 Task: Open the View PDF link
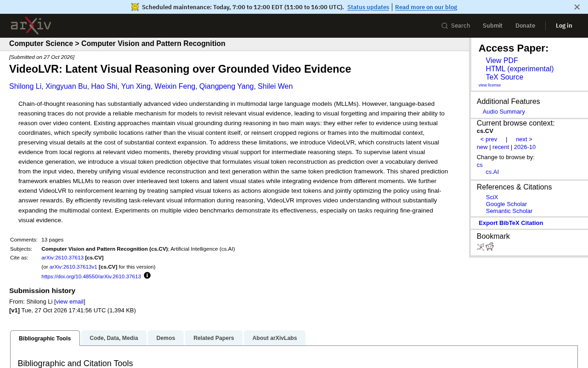pyautogui.click(x=502, y=61)
